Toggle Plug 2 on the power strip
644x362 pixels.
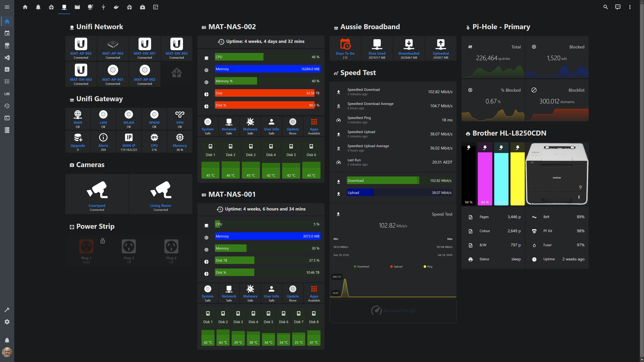(x=129, y=246)
